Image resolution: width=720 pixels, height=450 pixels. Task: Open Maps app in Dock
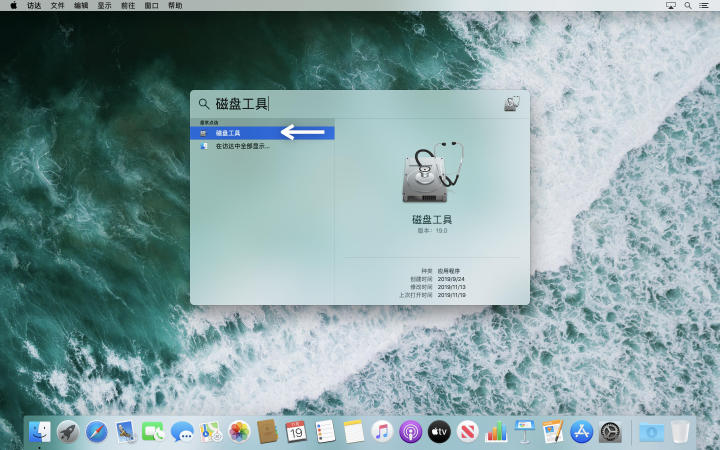click(210, 432)
